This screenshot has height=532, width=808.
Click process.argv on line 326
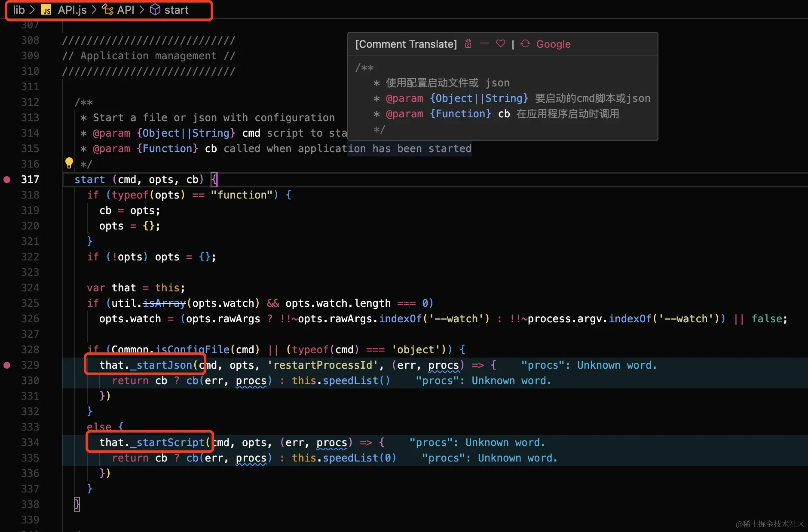(565, 319)
